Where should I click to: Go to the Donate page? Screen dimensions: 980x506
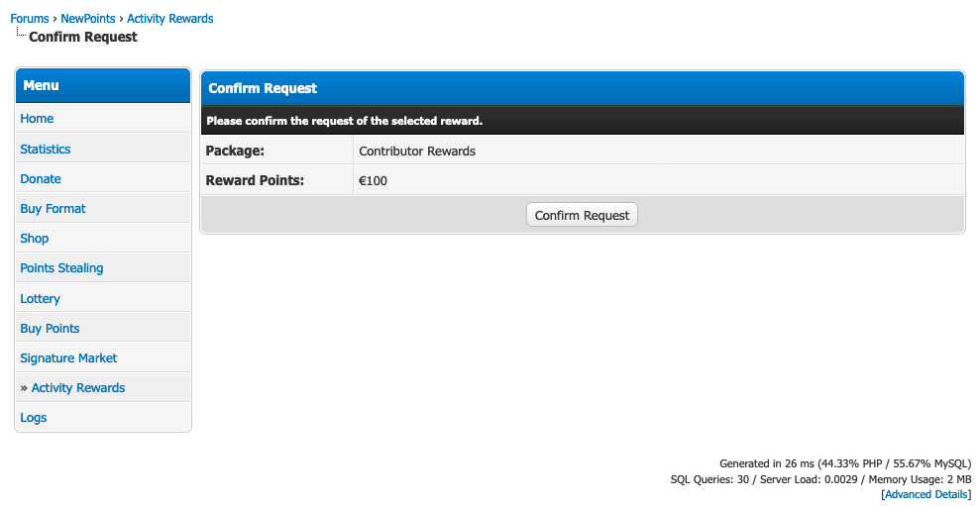pyautogui.click(x=41, y=179)
